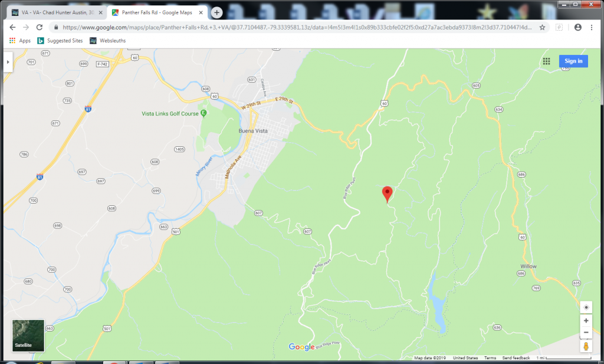The height and width of the screenshot is (364, 604).
Task: Reload the current page
Action: click(40, 27)
